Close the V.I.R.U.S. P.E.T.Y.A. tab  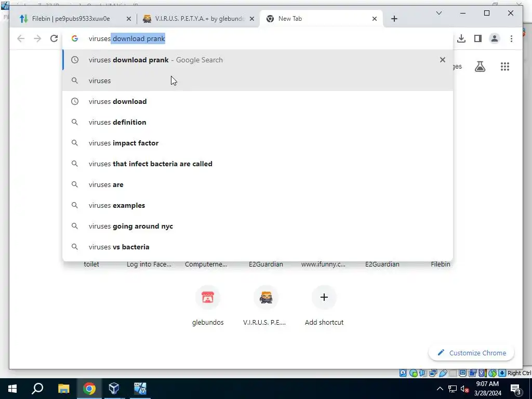(252, 19)
